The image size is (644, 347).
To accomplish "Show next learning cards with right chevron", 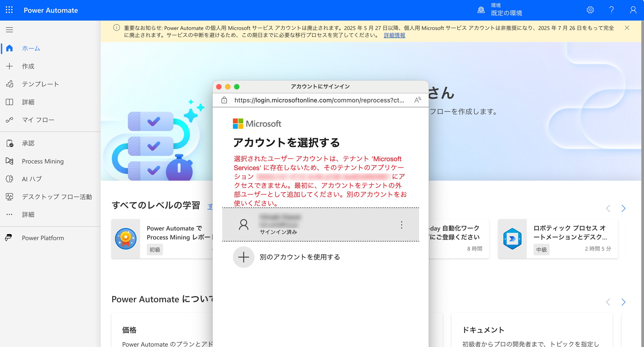I will point(623,208).
